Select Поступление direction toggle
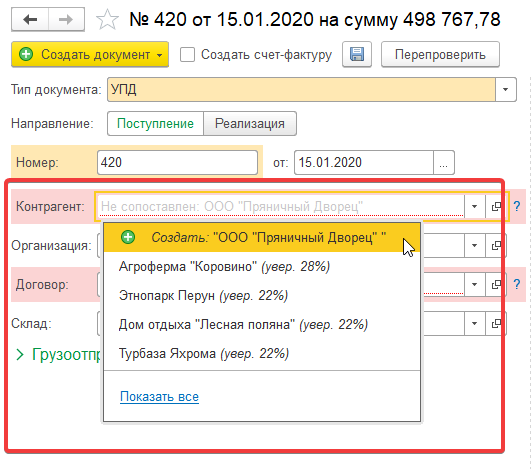This screenshot has height=473, width=531. 155,124
